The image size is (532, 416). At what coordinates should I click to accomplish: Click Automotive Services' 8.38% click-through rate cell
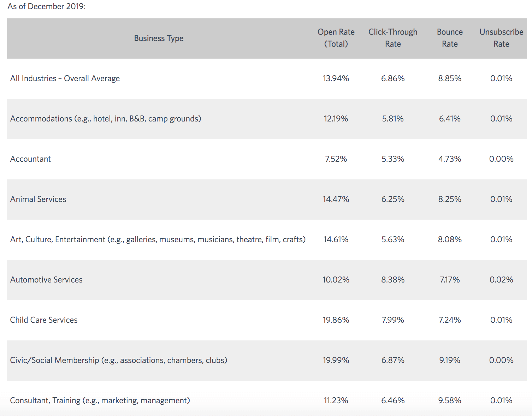393,280
